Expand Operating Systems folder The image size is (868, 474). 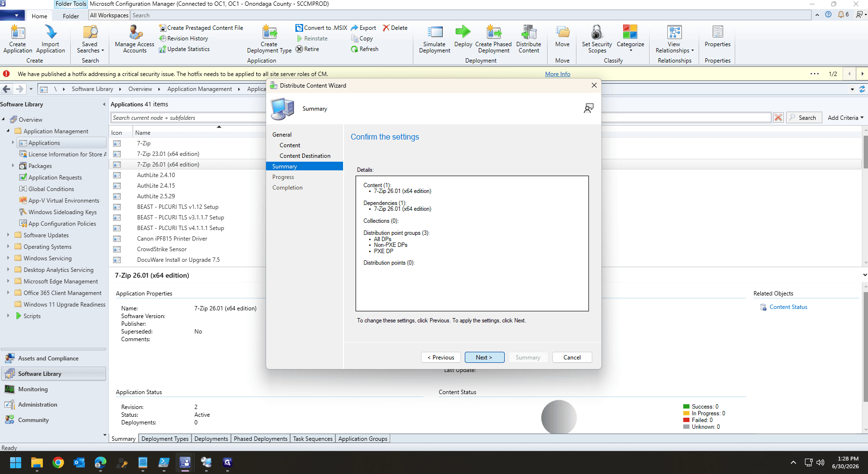pyautogui.click(x=8, y=246)
